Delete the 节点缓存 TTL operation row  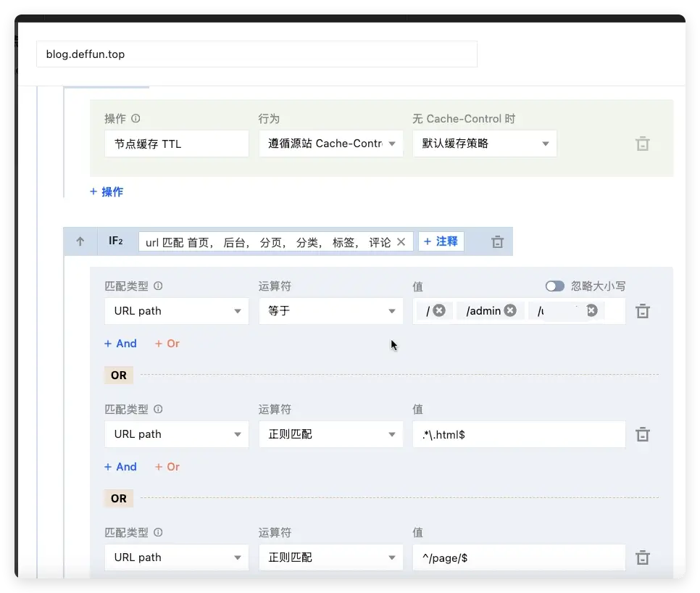point(642,144)
